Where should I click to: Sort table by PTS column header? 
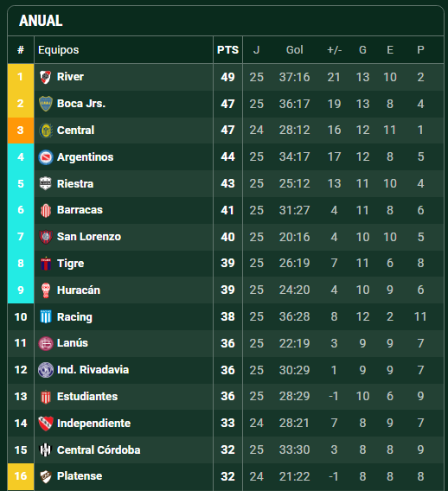tap(227, 50)
